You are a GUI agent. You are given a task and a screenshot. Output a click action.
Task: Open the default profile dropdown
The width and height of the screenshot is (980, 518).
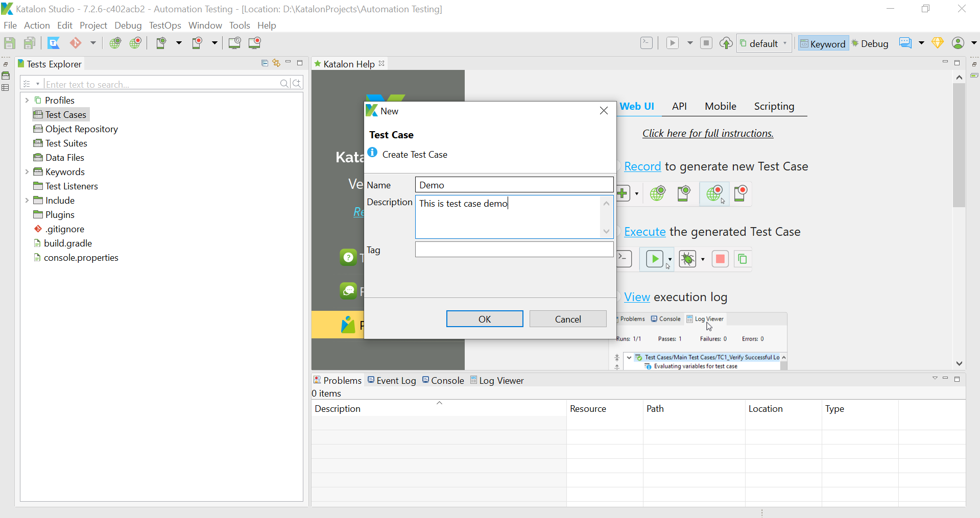click(764, 44)
